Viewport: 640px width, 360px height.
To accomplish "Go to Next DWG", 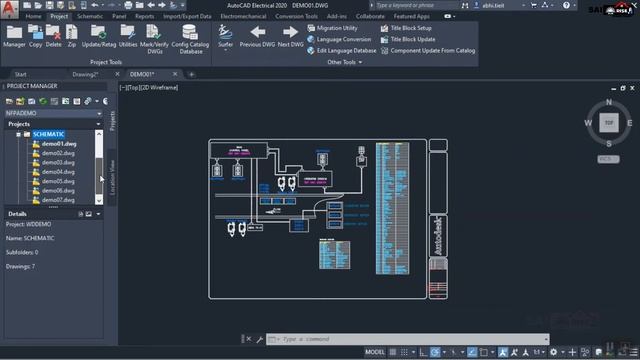I will [291, 36].
